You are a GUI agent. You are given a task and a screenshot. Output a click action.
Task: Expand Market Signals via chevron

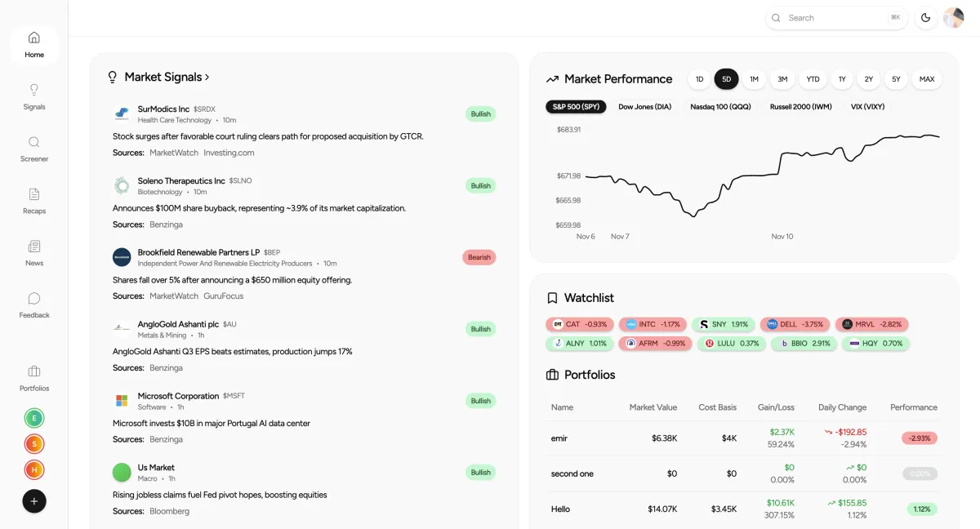point(207,77)
